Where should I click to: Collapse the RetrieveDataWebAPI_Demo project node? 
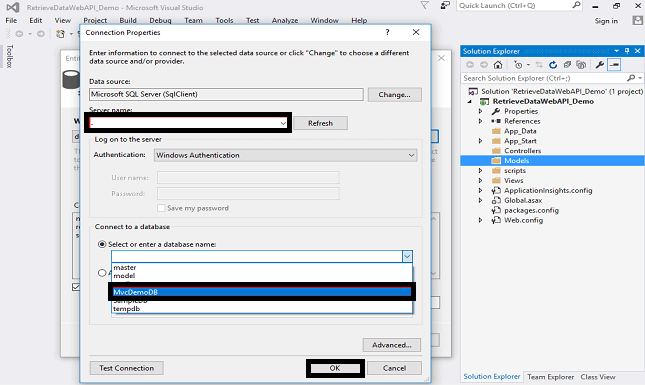[x=470, y=101]
